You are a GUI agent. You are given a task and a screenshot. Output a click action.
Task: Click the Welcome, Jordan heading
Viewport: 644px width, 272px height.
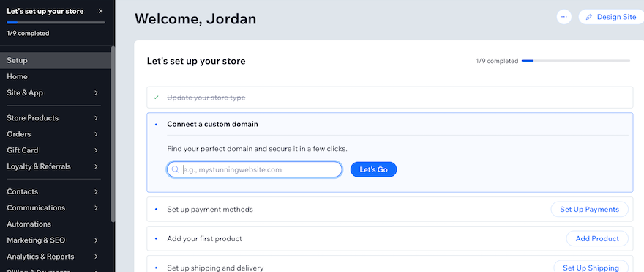pos(195,18)
